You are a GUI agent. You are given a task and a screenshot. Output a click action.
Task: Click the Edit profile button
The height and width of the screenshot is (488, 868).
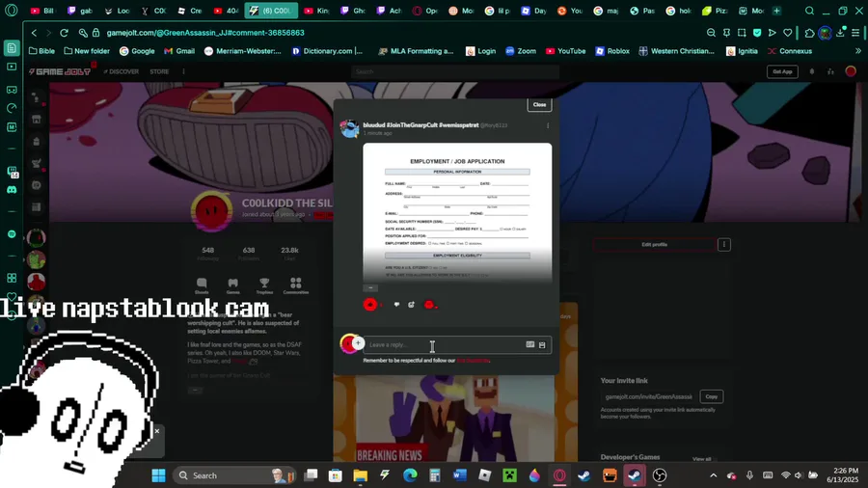coord(654,245)
